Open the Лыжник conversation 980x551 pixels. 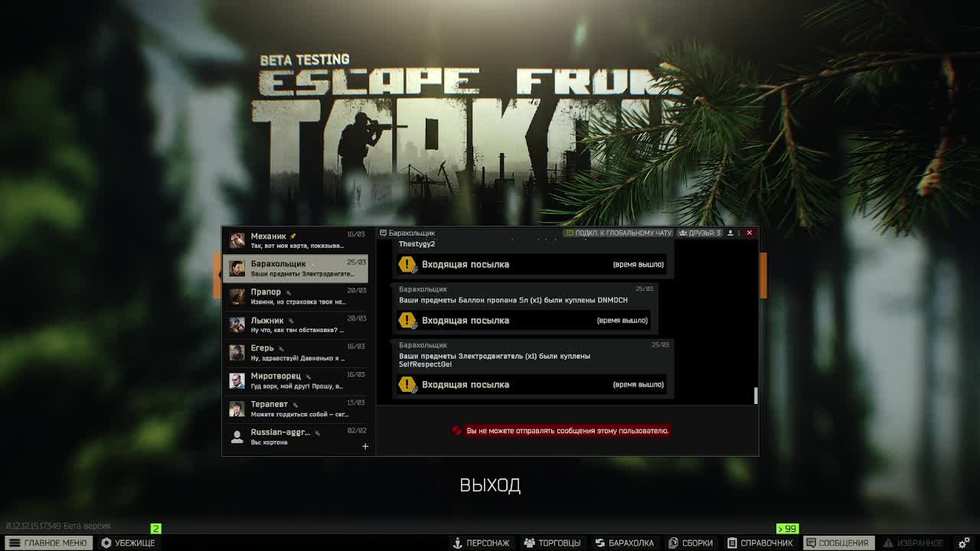tap(295, 324)
